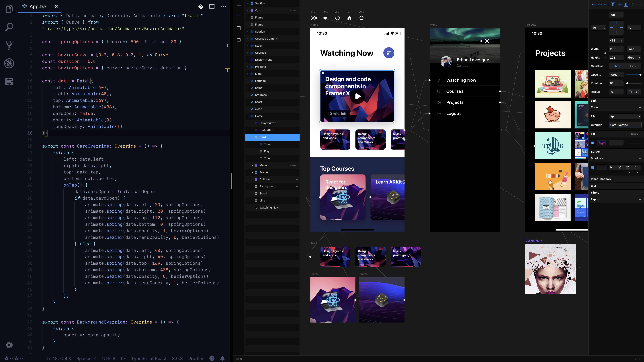This screenshot has height=362, width=644.
Task: Open the Source Control view icon
Action: pyautogui.click(x=9, y=45)
